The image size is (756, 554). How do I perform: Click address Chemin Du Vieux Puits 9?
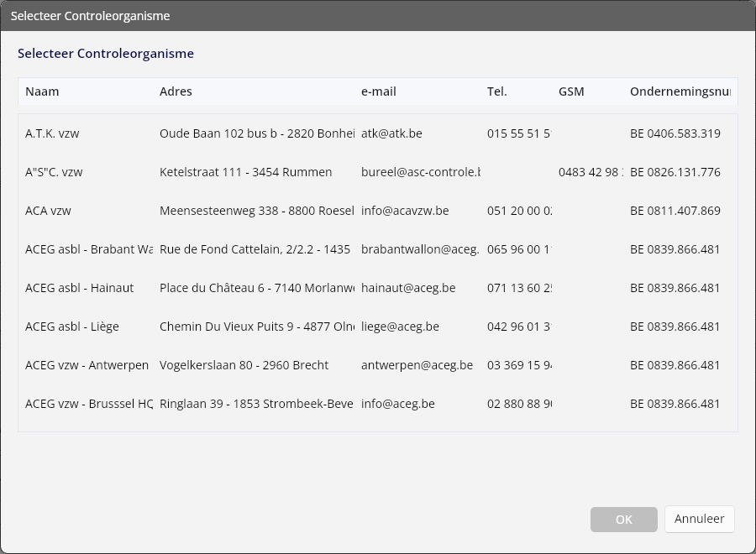[257, 327]
